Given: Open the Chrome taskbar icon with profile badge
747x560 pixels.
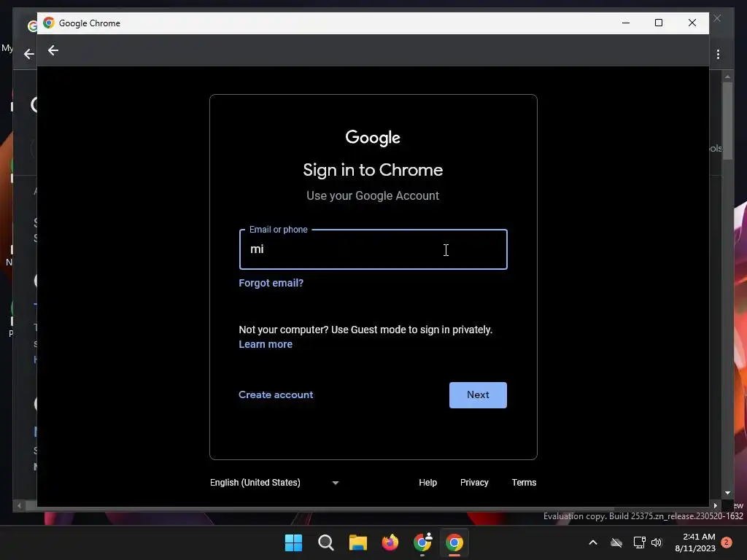Looking at the screenshot, I should [422, 542].
